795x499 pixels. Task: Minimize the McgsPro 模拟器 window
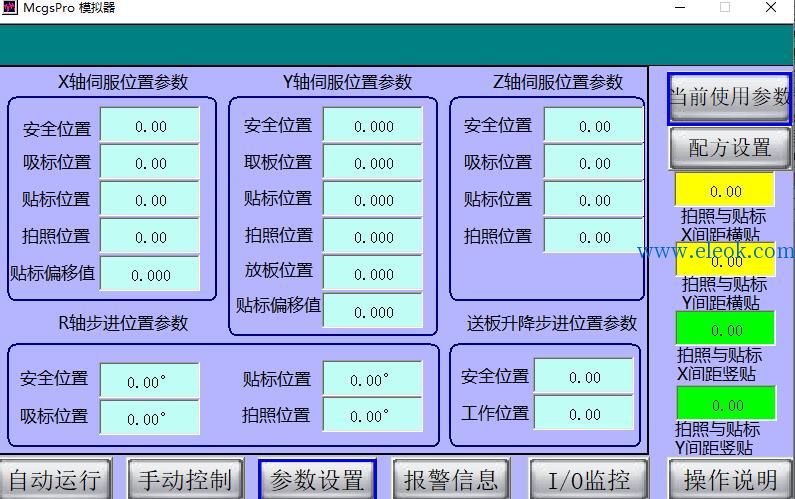coord(680,7)
